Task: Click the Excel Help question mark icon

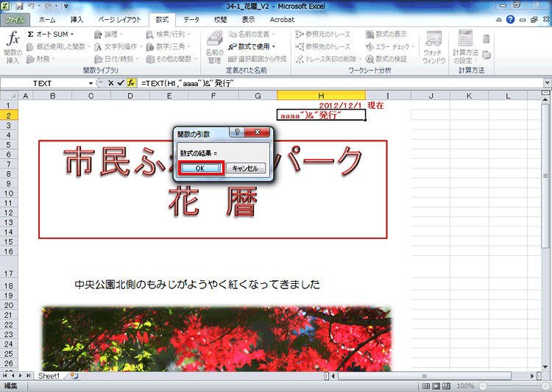Action: 510,20
